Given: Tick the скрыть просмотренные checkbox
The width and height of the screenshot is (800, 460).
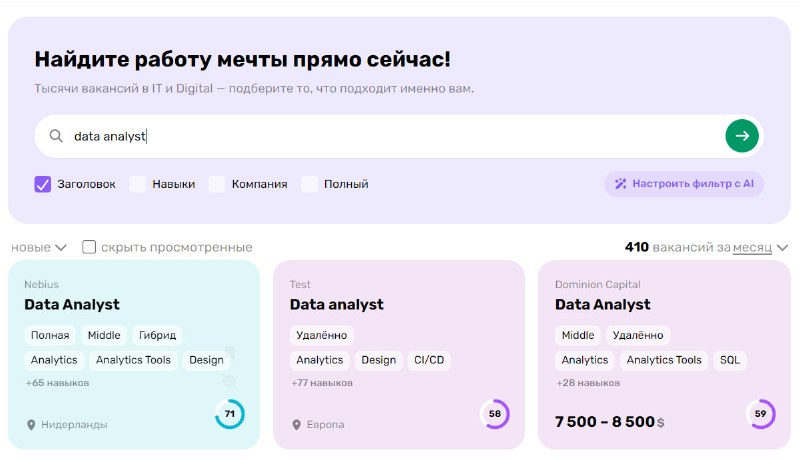Looking at the screenshot, I should tap(89, 247).
